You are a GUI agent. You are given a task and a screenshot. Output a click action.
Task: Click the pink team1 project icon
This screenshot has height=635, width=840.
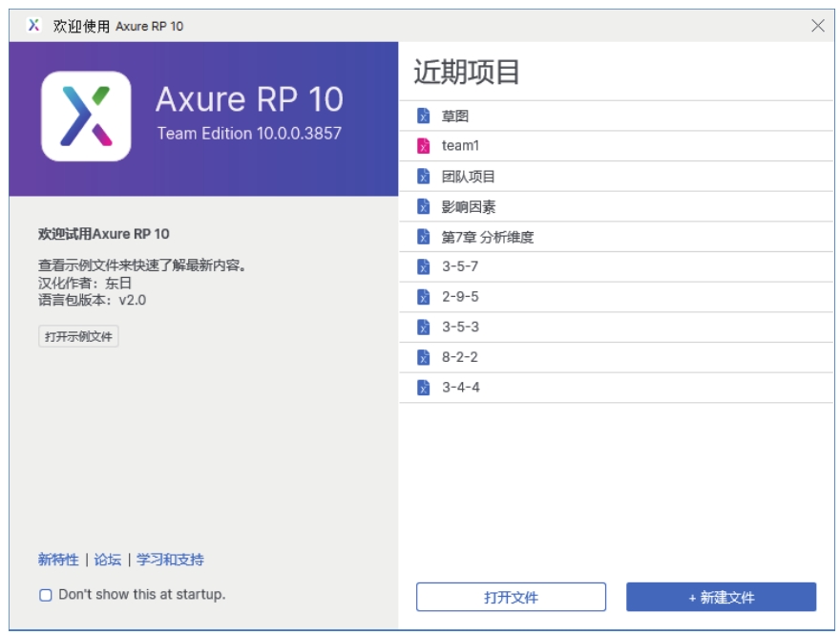[x=424, y=146]
